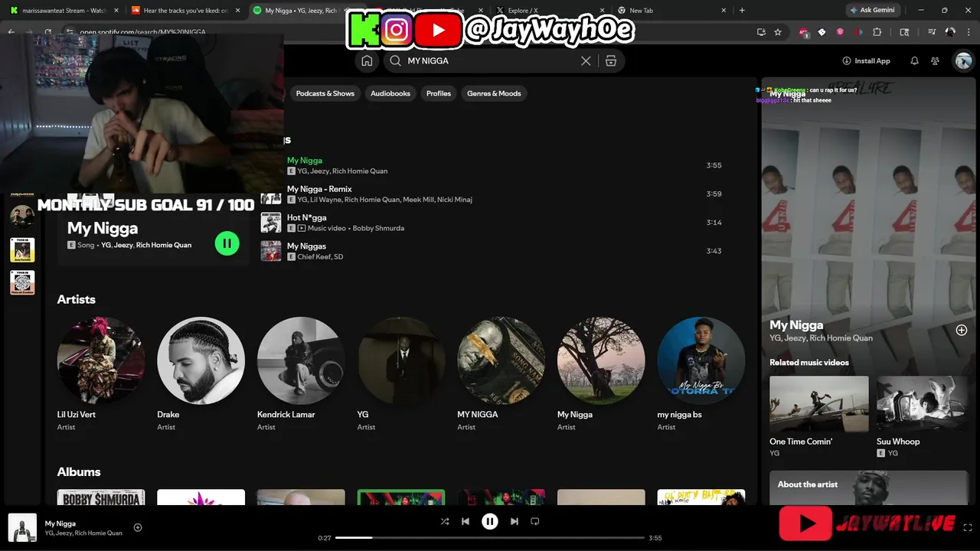Open Lil Uzi Vert artist card
This screenshot has height=551, width=980.
coord(101,375)
